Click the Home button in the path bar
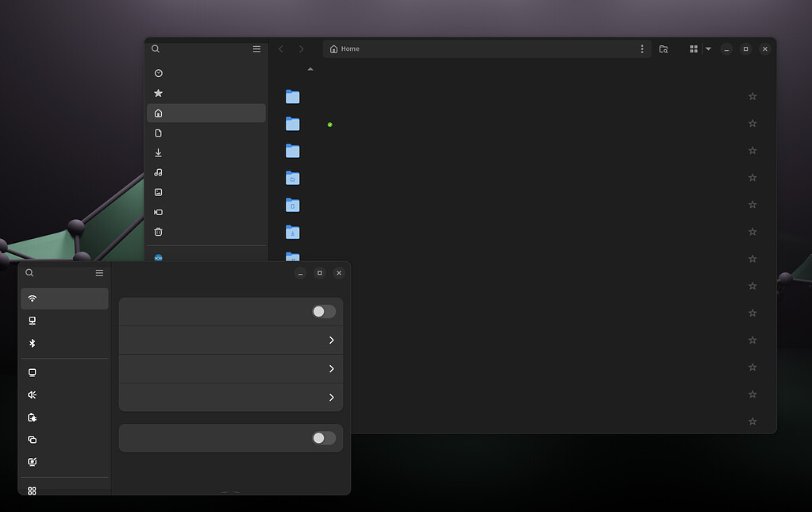 pyautogui.click(x=344, y=48)
